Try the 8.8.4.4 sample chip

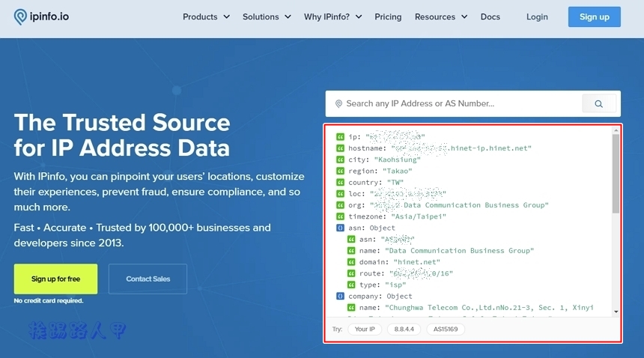click(404, 330)
